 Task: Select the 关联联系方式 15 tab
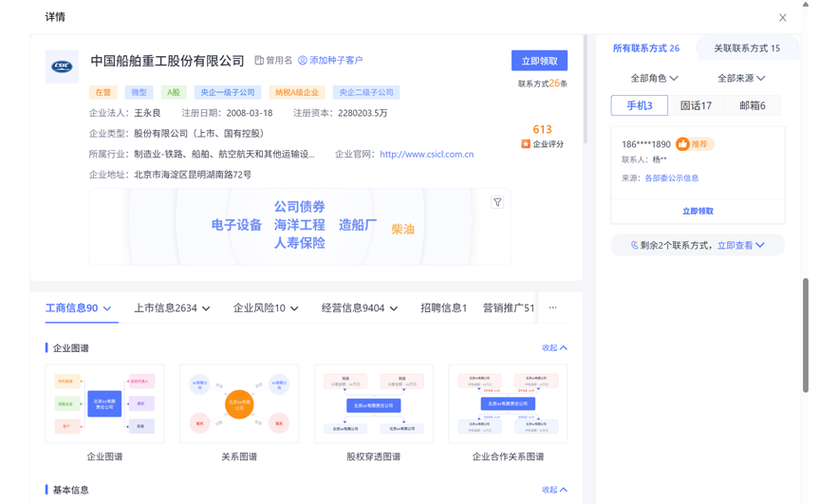(x=747, y=48)
